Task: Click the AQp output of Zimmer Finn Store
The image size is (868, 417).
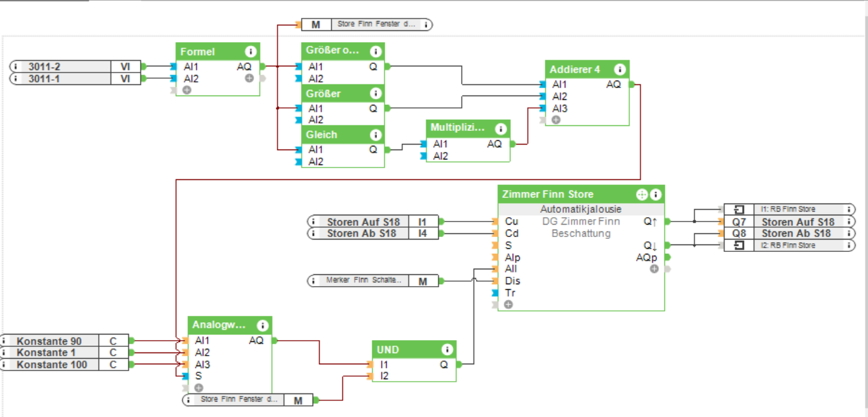Action: click(646, 257)
